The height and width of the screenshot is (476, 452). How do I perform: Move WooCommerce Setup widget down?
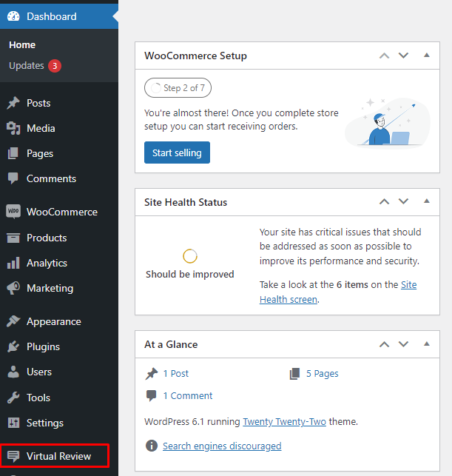(403, 56)
